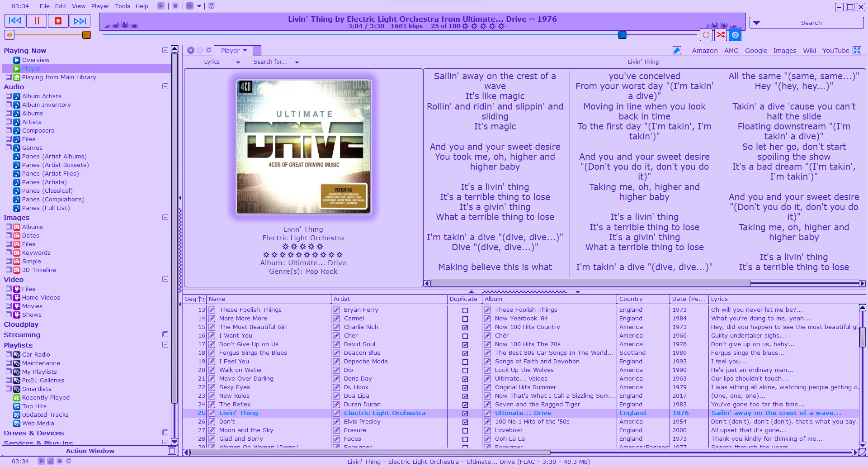Toggle Duplicate checkbox for Dua Lipa row
The image size is (868, 467).
click(x=465, y=396)
